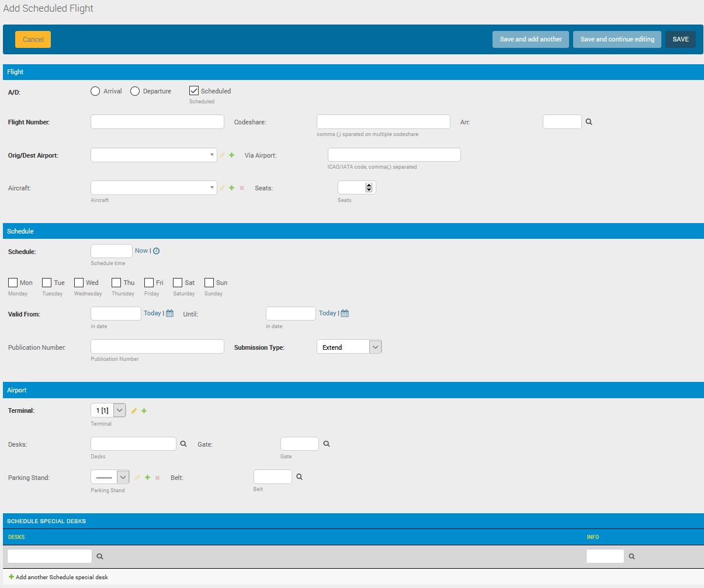704x588 pixels.
Task: Expand the Terminal dropdown
Action: (x=108, y=410)
